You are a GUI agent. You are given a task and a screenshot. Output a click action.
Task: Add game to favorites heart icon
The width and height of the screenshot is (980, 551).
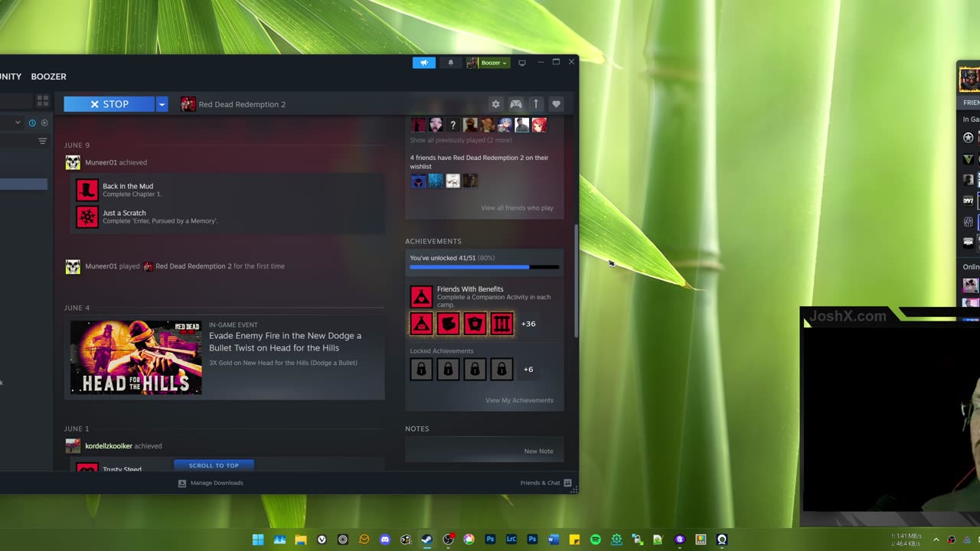[557, 104]
